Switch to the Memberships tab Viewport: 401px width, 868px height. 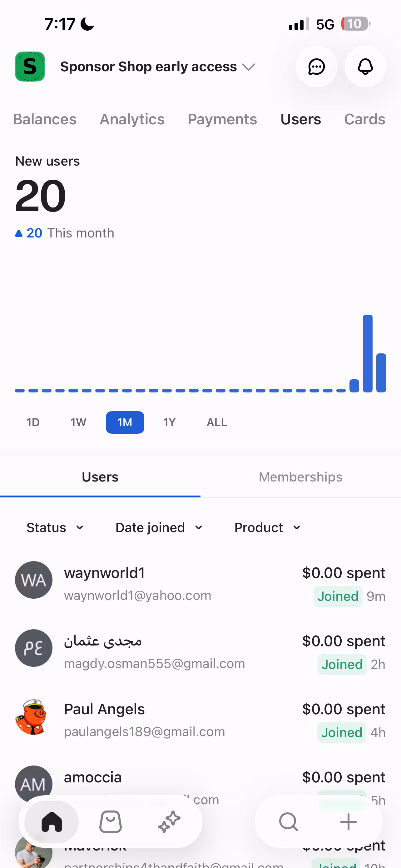301,477
